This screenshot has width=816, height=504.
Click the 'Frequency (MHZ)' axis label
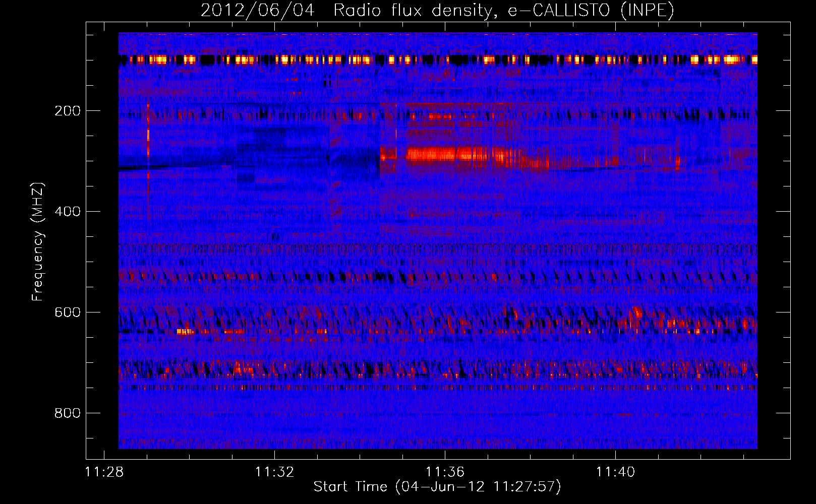tap(38, 241)
